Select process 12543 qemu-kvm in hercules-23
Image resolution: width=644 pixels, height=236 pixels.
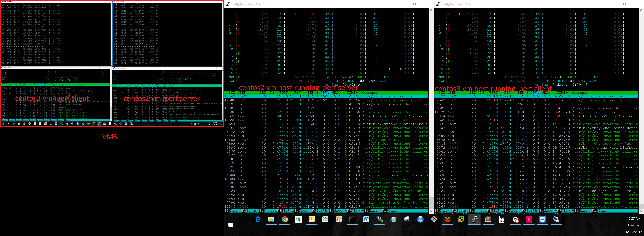pos(326,96)
